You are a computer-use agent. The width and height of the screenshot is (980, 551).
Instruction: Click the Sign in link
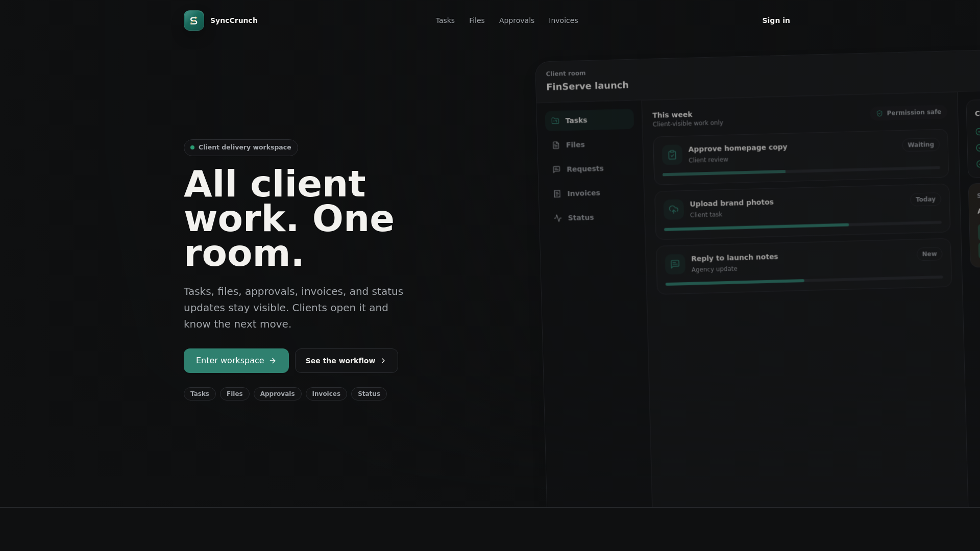click(x=776, y=20)
